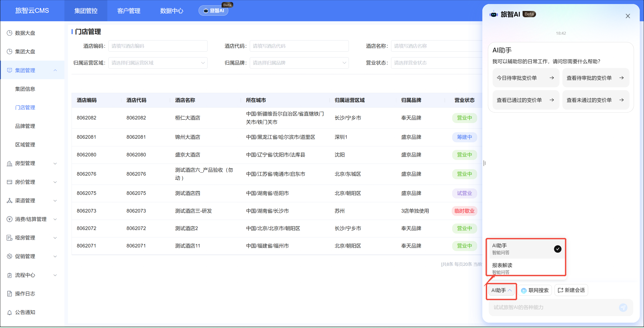The width and height of the screenshot is (644, 328).
Task: Collapse the 集团管理 menu chevron
Action: coord(55,70)
